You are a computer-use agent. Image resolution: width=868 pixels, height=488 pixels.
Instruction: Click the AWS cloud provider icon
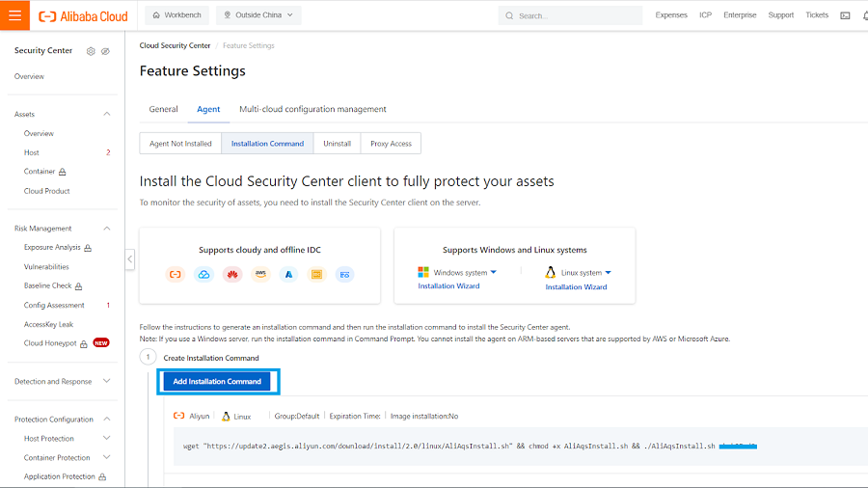[260, 275]
